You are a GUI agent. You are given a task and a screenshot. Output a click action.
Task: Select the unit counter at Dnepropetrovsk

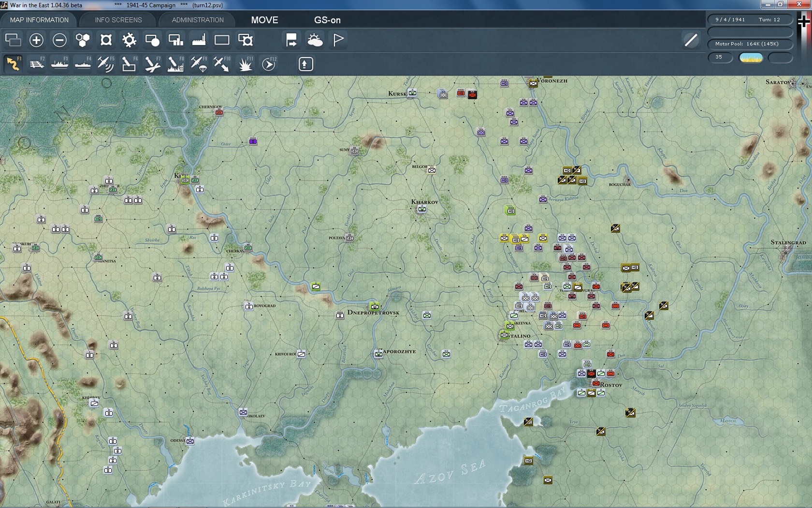(374, 306)
